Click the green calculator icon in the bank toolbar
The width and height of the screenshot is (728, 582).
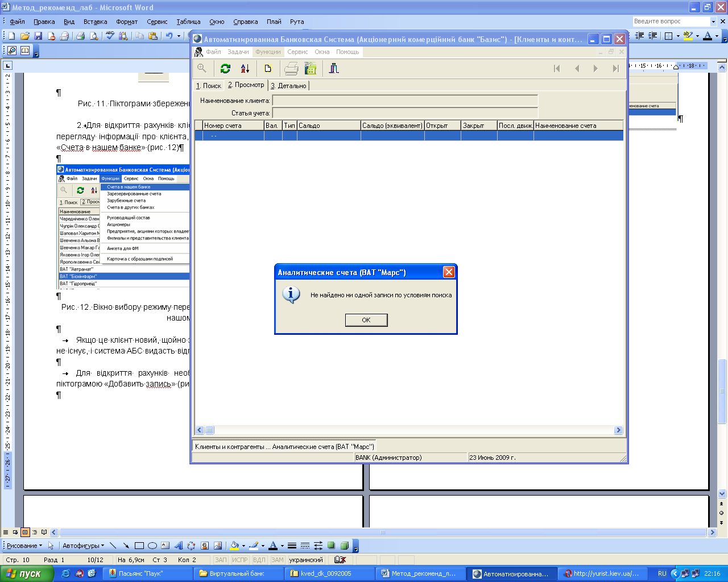(311, 69)
